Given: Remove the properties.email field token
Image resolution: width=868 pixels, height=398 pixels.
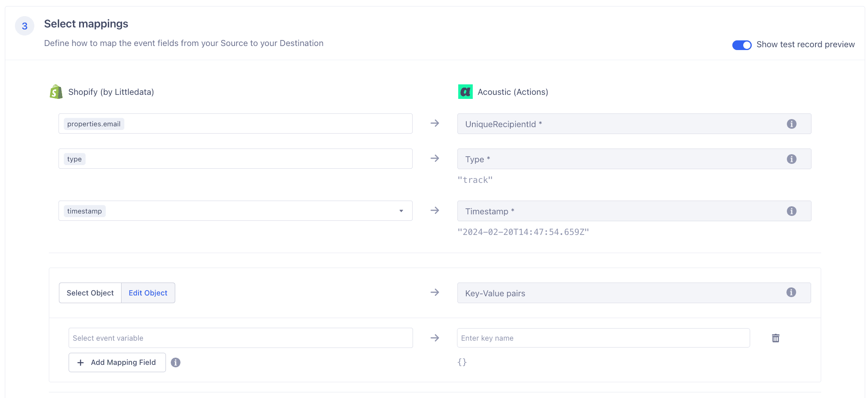Looking at the screenshot, I should click(x=93, y=124).
